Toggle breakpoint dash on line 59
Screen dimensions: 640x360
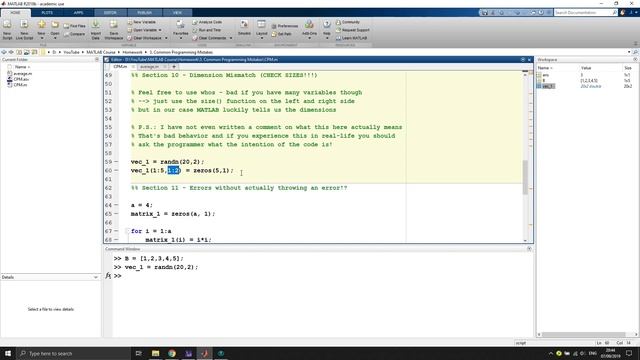(x=116, y=162)
